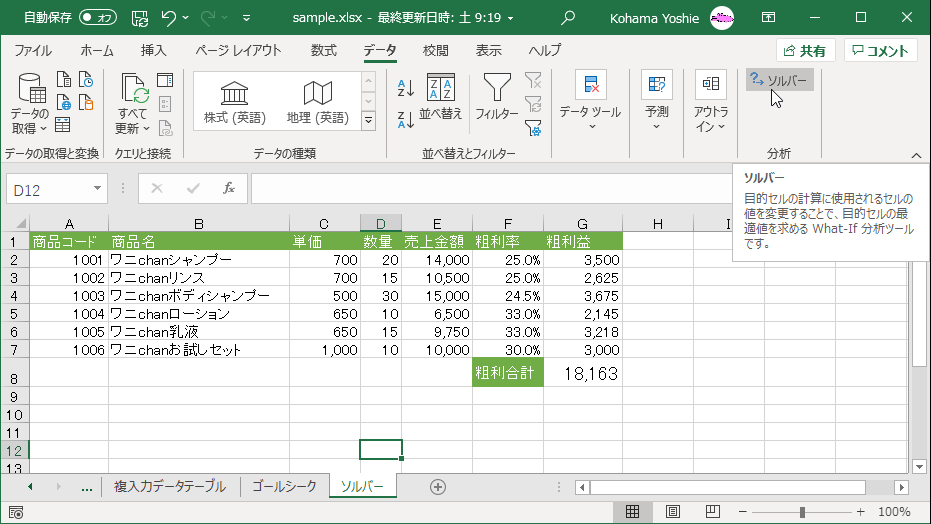Click the Comments (コメント) button

(x=881, y=50)
